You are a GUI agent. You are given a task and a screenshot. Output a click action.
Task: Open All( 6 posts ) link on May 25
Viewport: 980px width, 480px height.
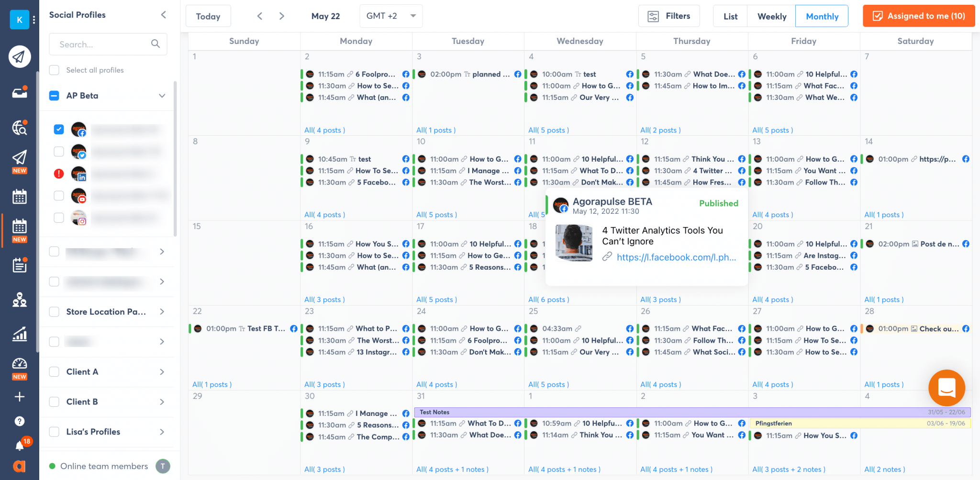(x=548, y=299)
